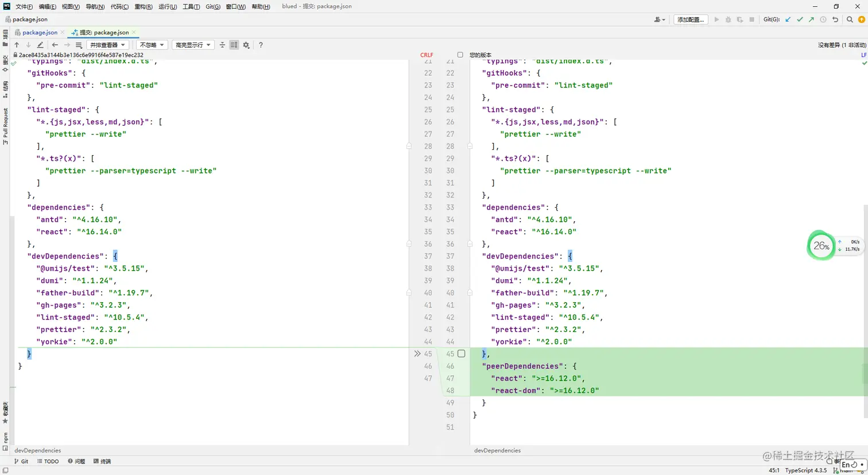Click Git rollback undo arrow
868x475 pixels.
[835, 20]
